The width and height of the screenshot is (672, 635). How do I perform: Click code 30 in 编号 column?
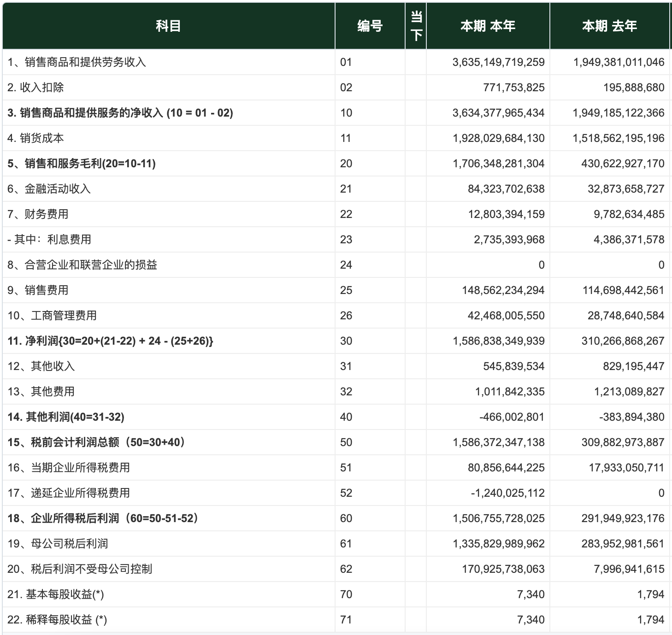(x=346, y=341)
